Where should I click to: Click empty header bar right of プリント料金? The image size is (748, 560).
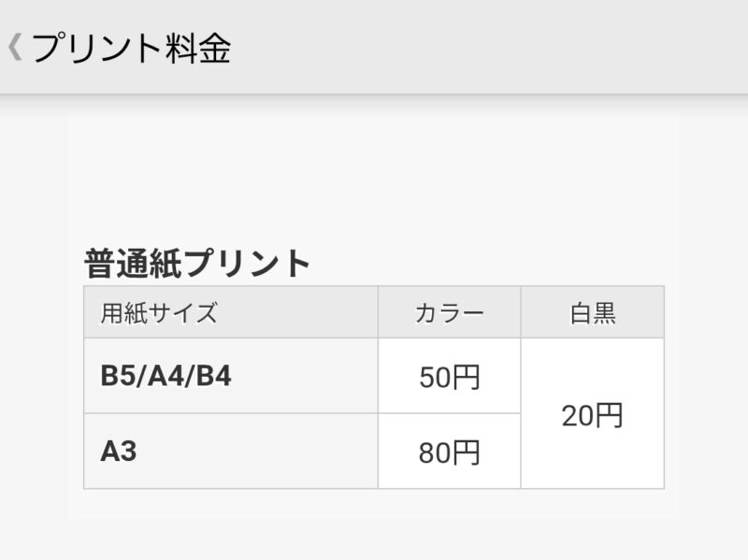pyautogui.click(x=486, y=48)
